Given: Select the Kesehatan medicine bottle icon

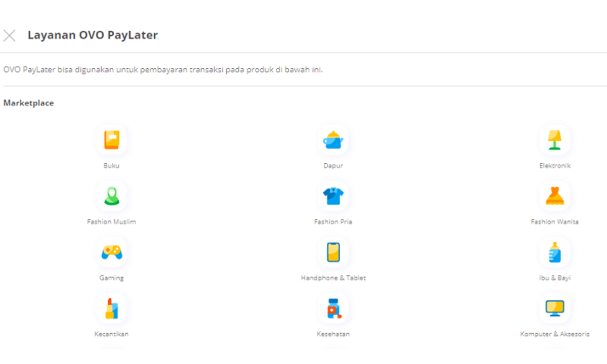Looking at the screenshot, I should (333, 308).
